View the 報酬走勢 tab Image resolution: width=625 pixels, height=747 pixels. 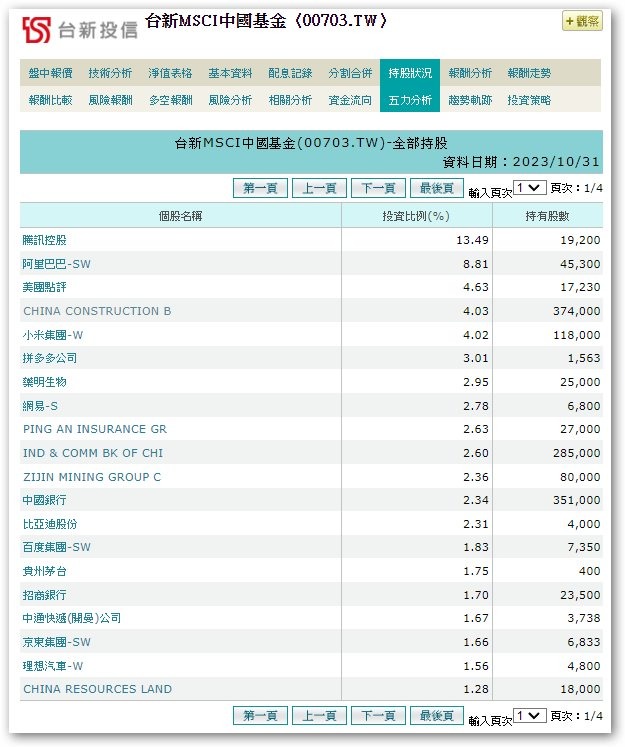coord(529,73)
